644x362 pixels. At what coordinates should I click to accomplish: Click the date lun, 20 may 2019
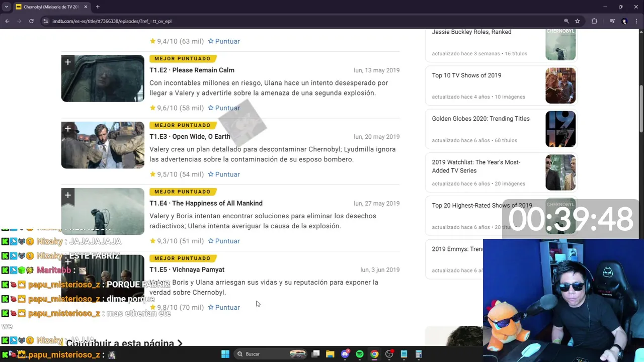click(x=376, y=137)
